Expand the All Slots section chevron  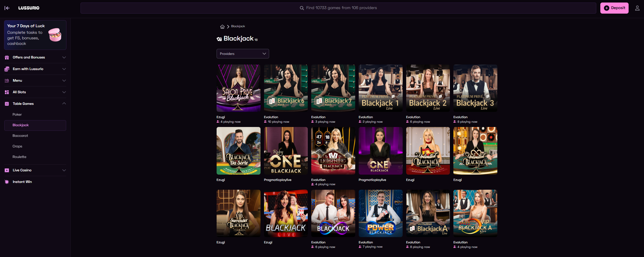(64, 92)
